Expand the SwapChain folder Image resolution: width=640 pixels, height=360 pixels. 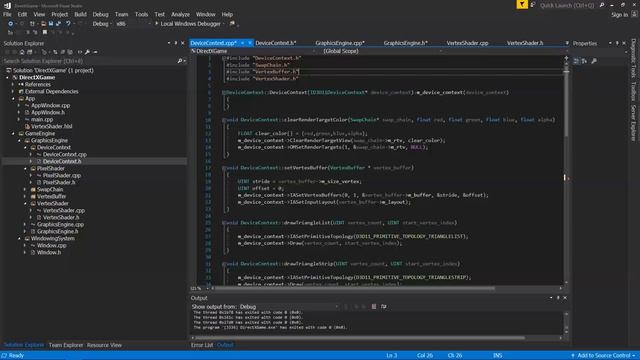25,189
